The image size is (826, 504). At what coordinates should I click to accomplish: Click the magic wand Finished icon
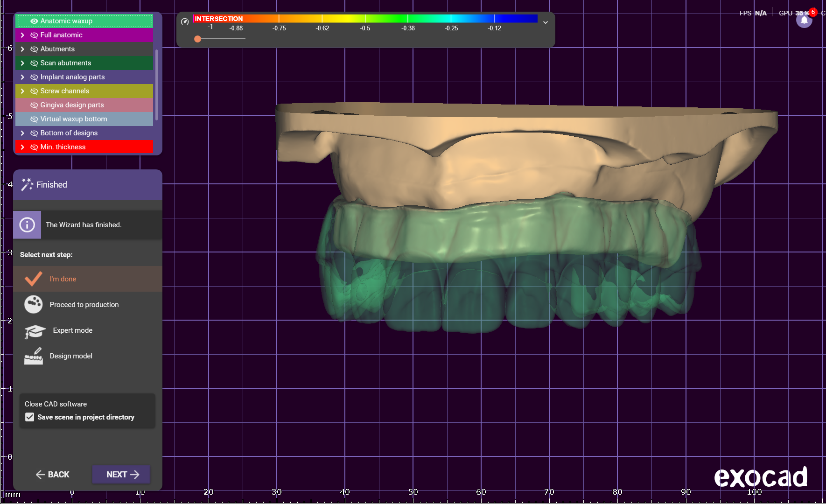pyautogui.click(x=27, y=185)
